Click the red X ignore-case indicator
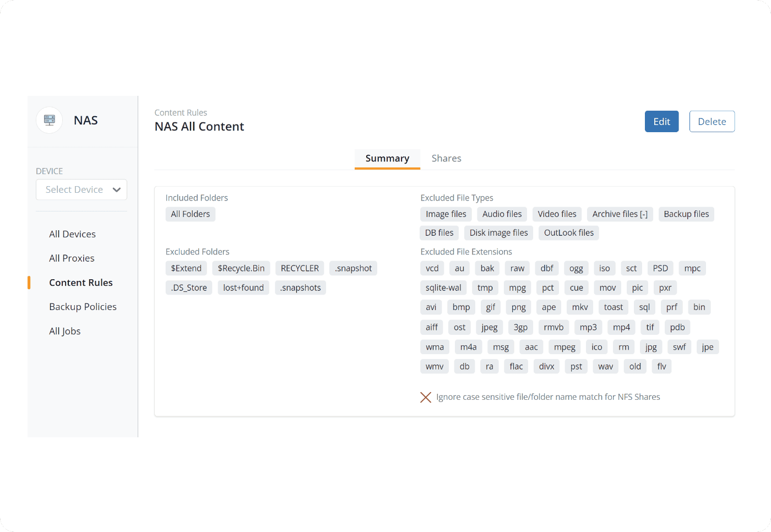 [426, 397]
